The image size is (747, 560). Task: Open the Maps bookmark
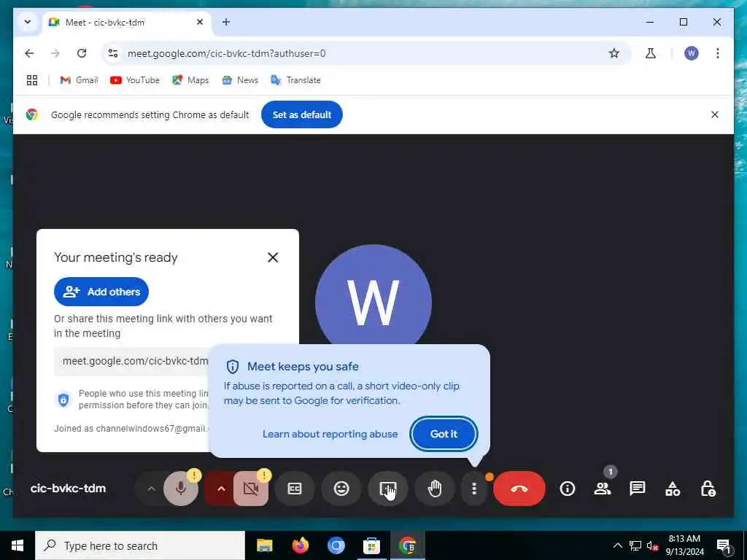[190, 80]
